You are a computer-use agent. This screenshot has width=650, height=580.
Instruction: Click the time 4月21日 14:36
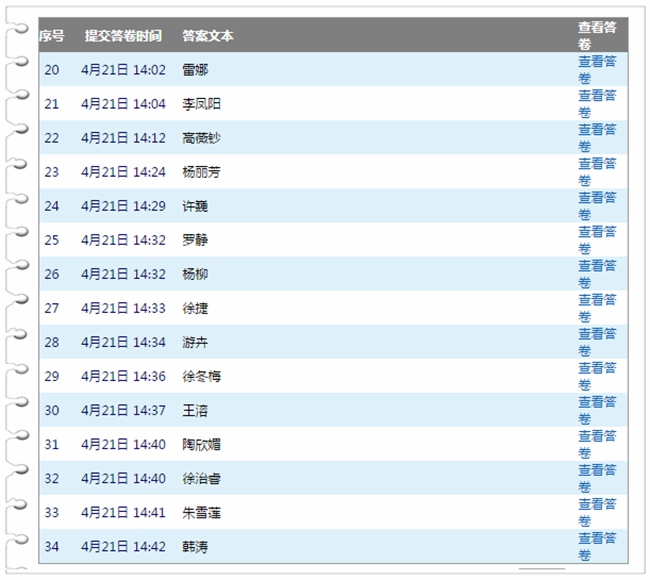click(124, 376)
